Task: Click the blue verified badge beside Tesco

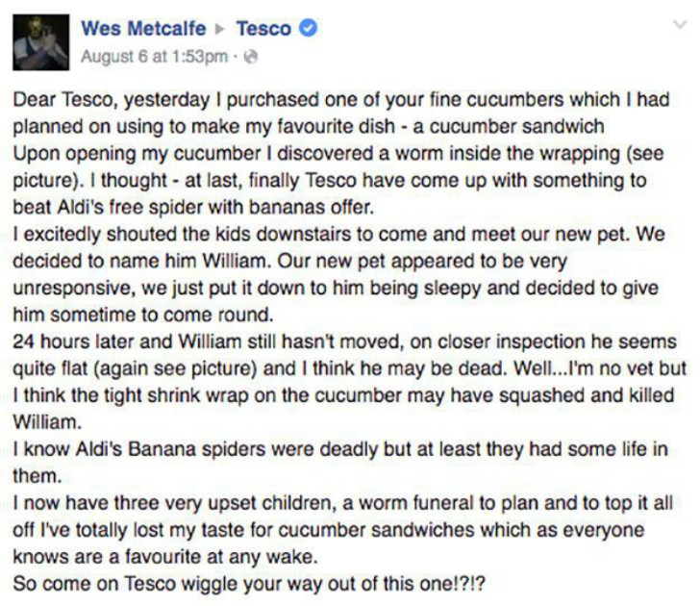Action: click(x=307, y=29)
